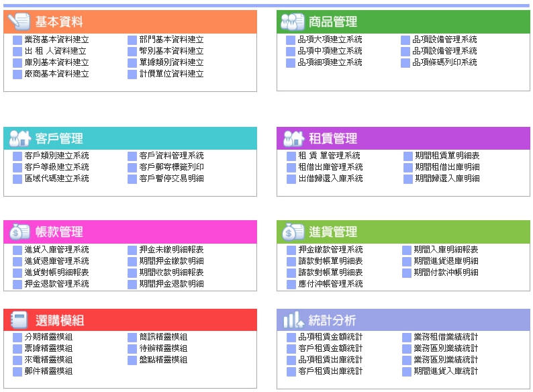Open 出借歸還入庫系統
Image resolution: width=533 pixels, height=392 pixels.
click(x=330, y=179)
